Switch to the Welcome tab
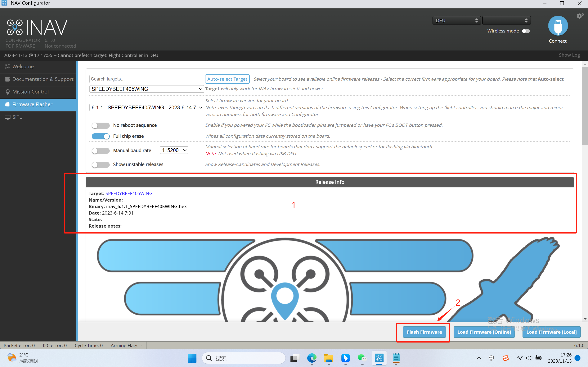 coord(38,67)
